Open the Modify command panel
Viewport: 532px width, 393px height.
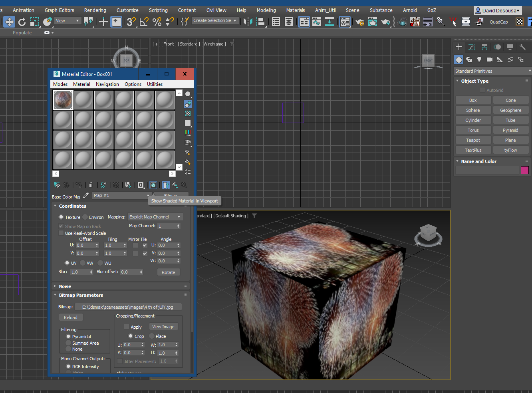point(472,47)
